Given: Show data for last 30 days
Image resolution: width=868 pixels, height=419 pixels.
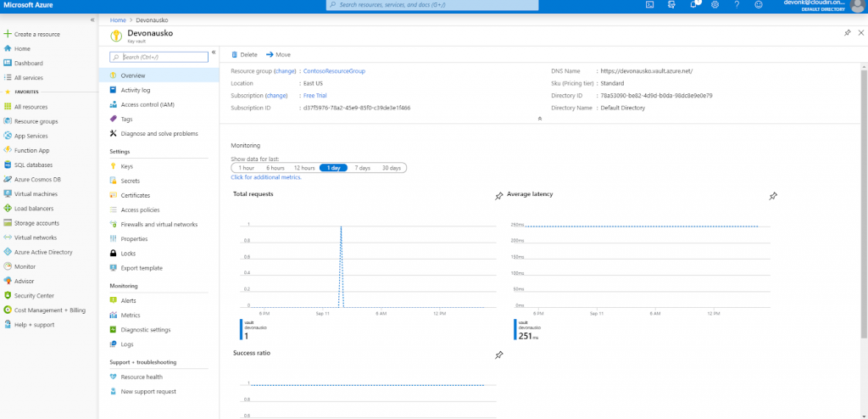Looking at the screenshot, I should click(x=392, y=168).
